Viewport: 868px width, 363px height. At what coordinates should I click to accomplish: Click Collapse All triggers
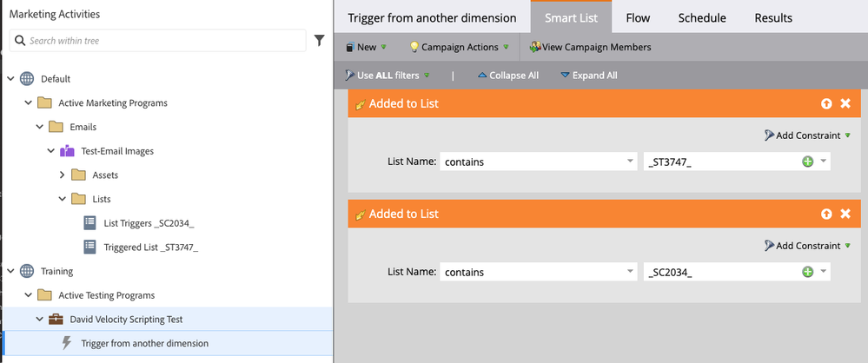pyautogui.click(x=507, y=76)
